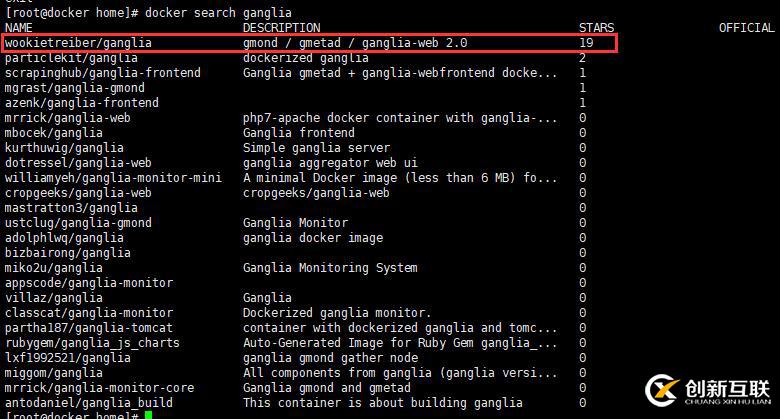Select the ustclug/ganglia-gmond row name
Image resolution: width=780 pixels, height=419 pixels.
(x=79, y=223)
